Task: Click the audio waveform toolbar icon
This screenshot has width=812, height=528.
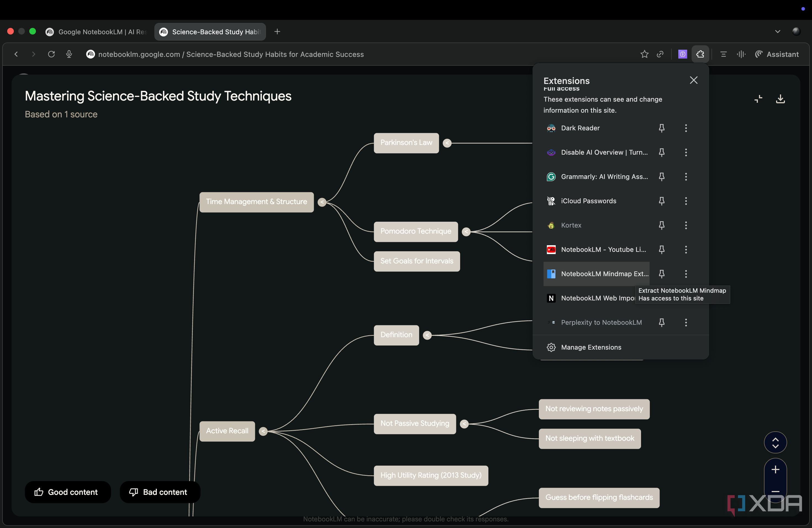Action: pyautogui.click(x=741, y=54)
